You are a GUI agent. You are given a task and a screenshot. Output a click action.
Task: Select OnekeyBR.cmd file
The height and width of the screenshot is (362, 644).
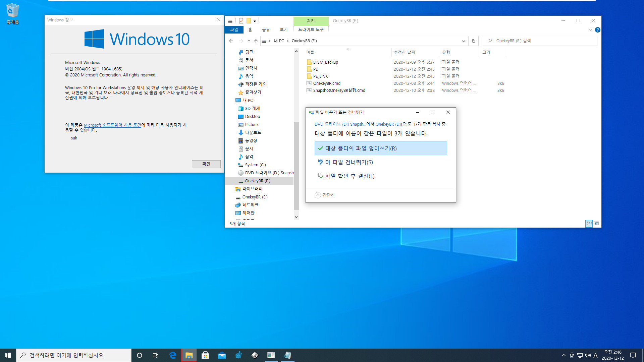(326, 83)
